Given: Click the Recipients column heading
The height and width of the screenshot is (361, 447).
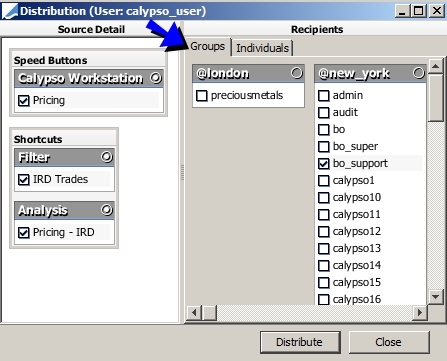Looking at the screenshot, I should (317, 29).
